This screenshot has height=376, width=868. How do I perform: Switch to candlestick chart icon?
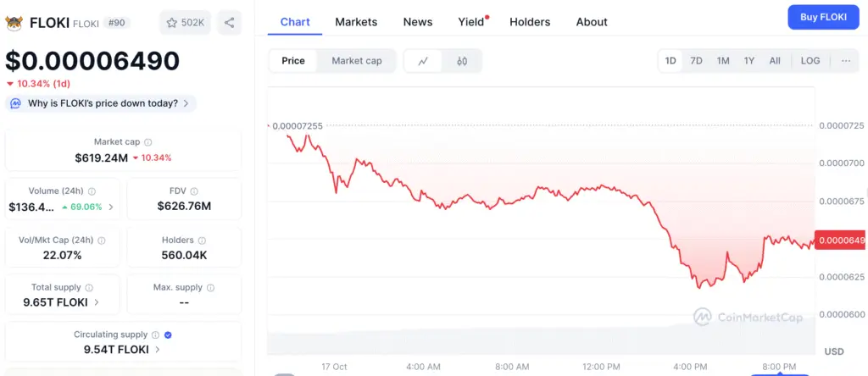coord(462,61)
